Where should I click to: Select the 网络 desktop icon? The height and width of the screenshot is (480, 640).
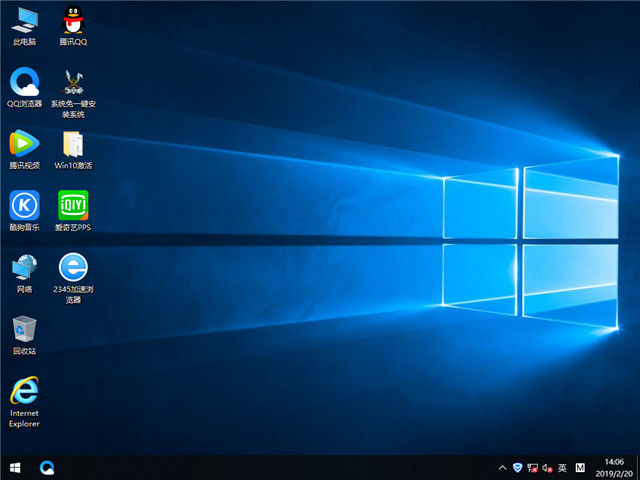tap(24, 273)
